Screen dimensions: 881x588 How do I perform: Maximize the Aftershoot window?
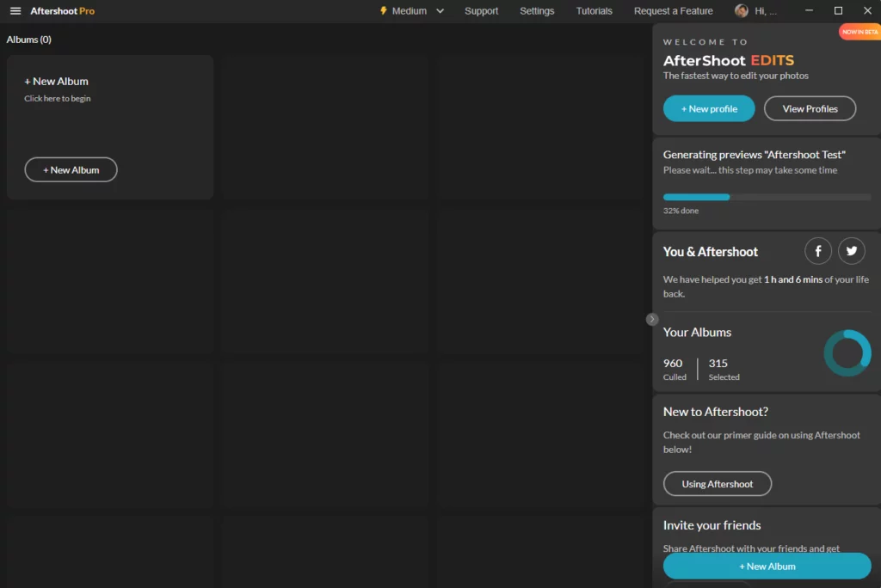coord(838,10)
